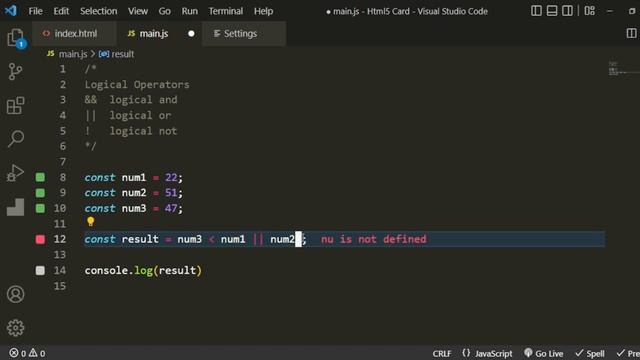This screenshot has height=360, width=640.
Task: Click the red marker on line 12
Action: (x=40, y=239)
